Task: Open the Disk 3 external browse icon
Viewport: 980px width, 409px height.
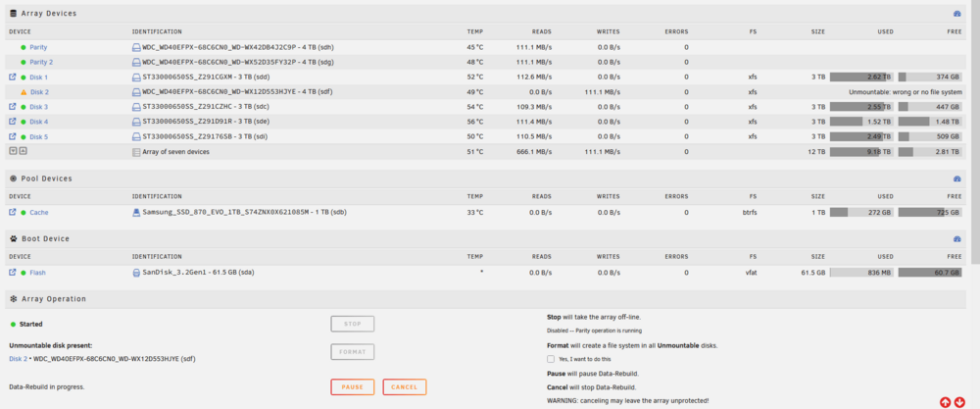Action: (x=13, y=106)
